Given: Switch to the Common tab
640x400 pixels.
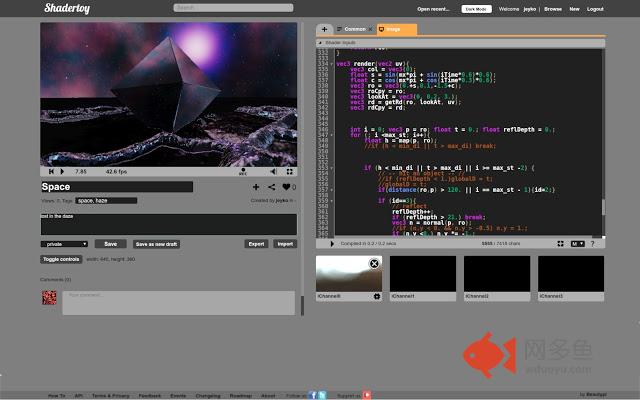Looking at the screenshot, I should [355, 29].
